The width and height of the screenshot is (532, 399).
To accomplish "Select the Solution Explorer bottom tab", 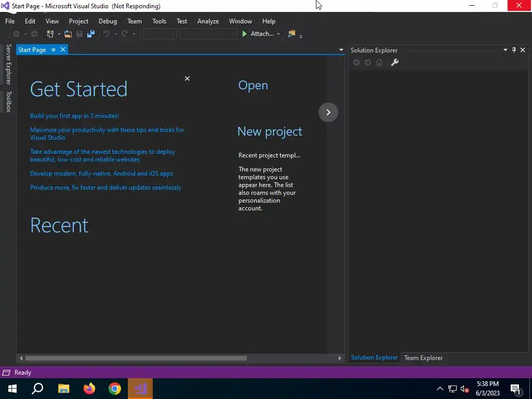I will [374, 357].
